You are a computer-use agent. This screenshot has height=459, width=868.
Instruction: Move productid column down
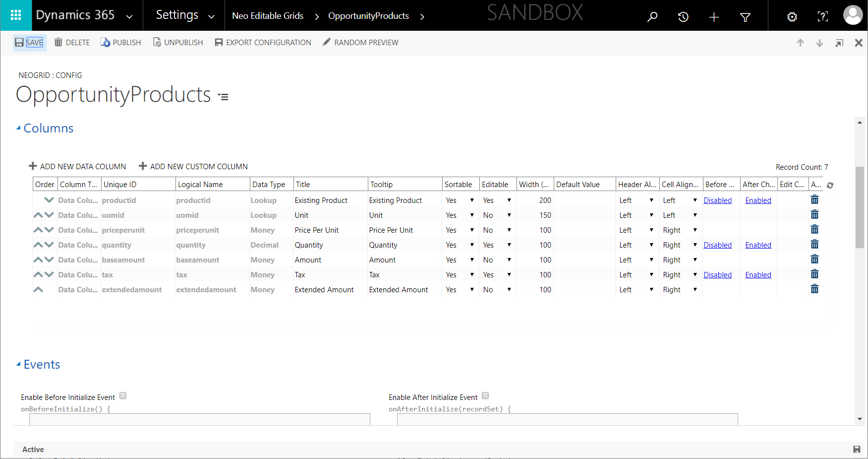point(49,200)
